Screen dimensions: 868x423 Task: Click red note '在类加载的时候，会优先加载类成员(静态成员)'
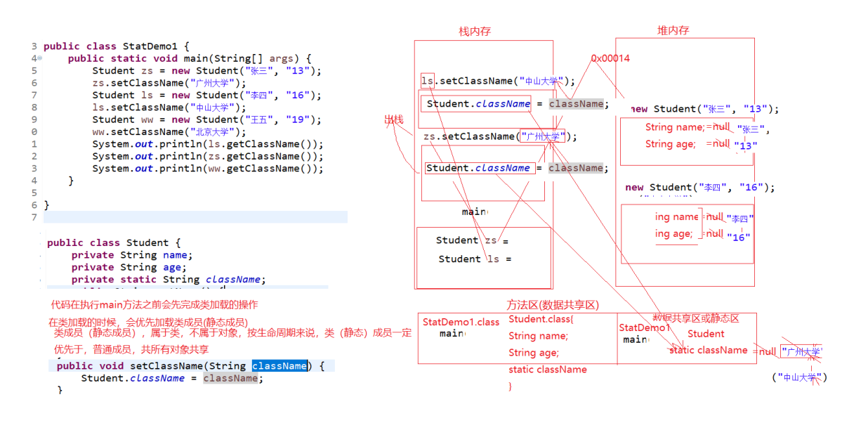click(147, 322)
